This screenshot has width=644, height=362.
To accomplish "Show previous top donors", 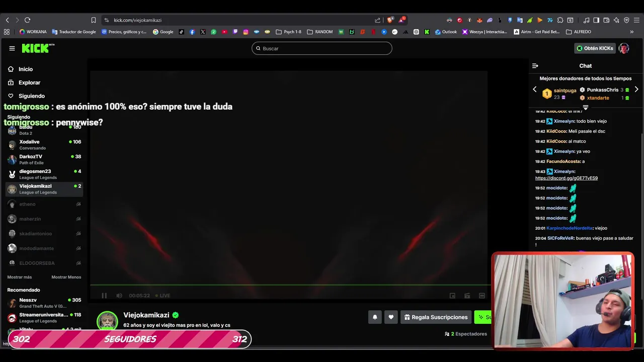I will click(535, 89).
